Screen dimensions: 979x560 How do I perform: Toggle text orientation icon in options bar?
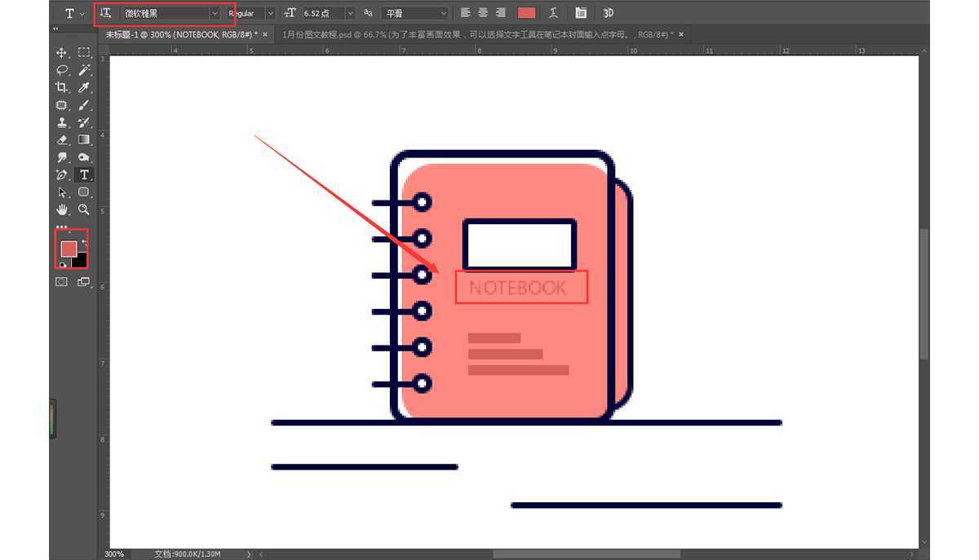tap(105, 13)
